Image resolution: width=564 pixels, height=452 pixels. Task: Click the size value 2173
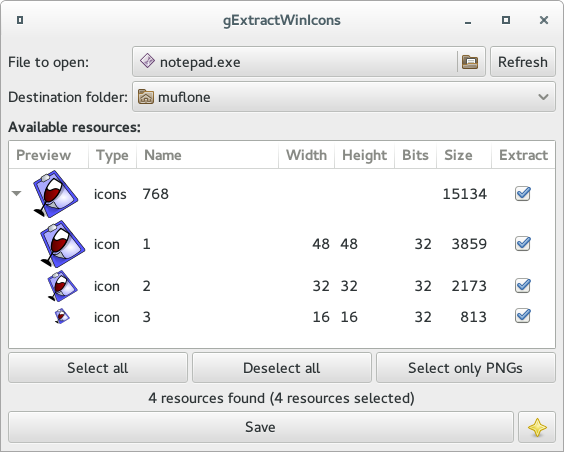pyautogui.click(x=469, y=286)
